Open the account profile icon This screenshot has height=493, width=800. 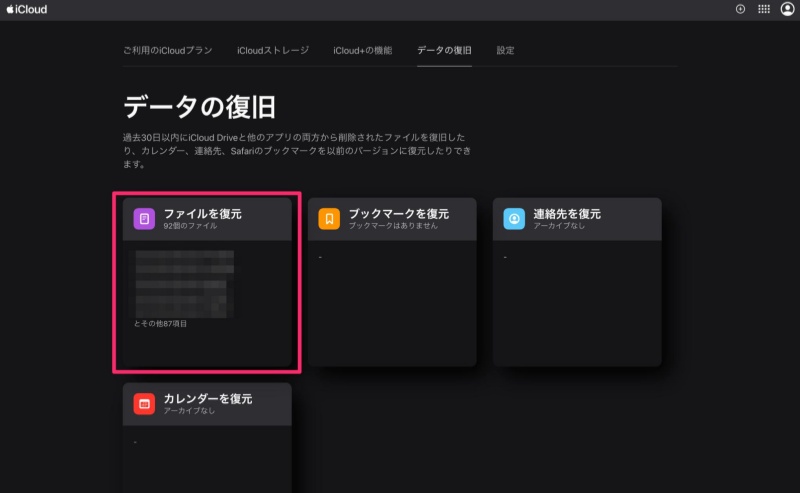[x=787, y=9]
